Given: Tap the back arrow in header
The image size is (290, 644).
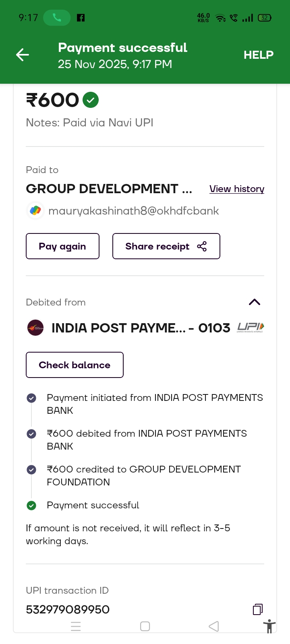Looking at the screenshot, I should [23, 55].
